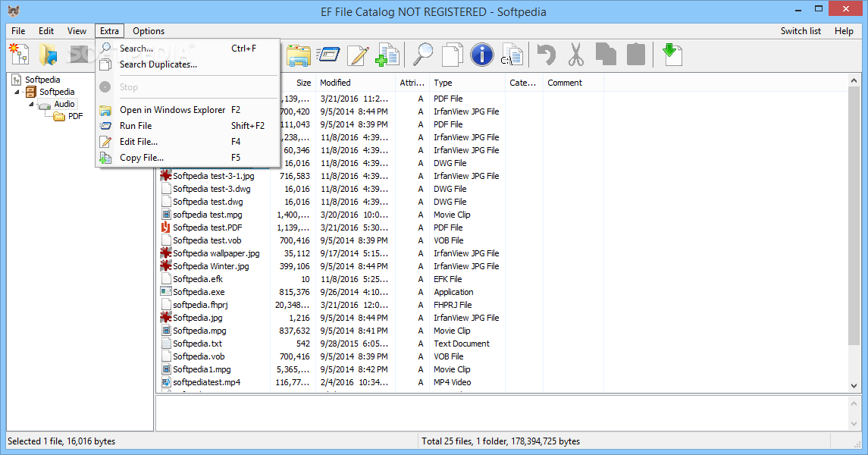Click the Open in Windows Explorer toolbar icon

[299, 55]
